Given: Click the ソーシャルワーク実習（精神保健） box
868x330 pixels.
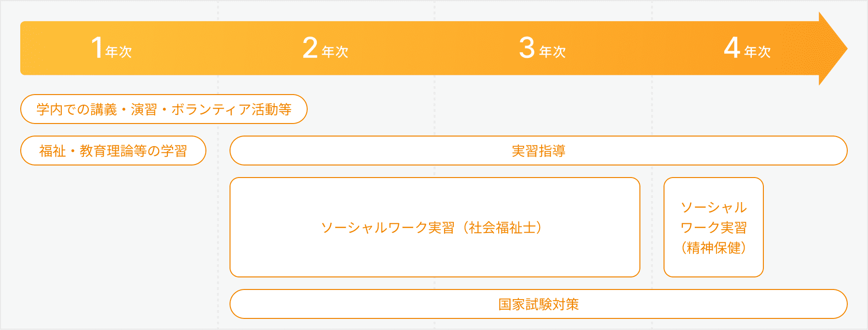Looking at the screenshot, I should click(x=714, y=227).
